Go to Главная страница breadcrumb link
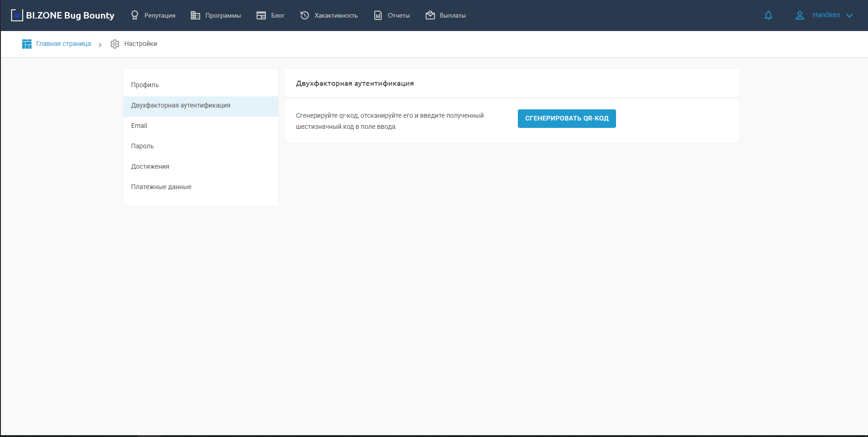This screenshot has height=437, width=868. [x=63, y=44]
